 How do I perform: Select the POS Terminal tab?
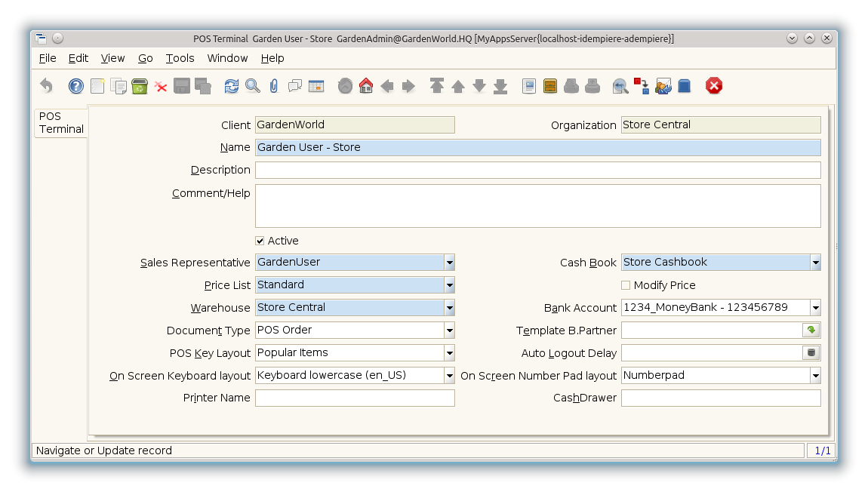click(x=61, y=123)
